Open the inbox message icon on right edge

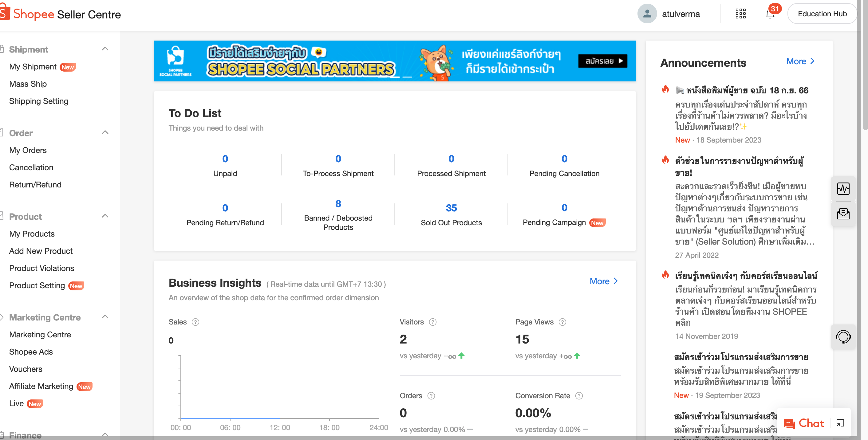[843, 214]
